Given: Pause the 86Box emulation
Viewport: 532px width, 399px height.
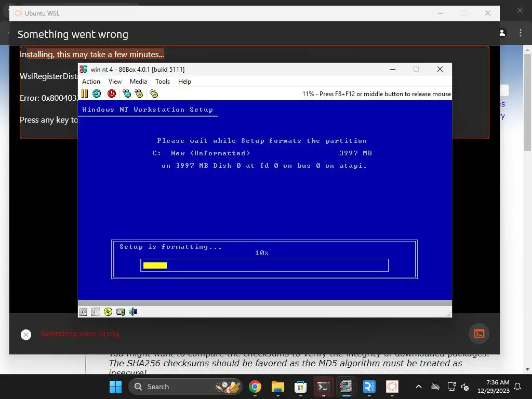Looking at the screenshot, I should pos(85,94).
